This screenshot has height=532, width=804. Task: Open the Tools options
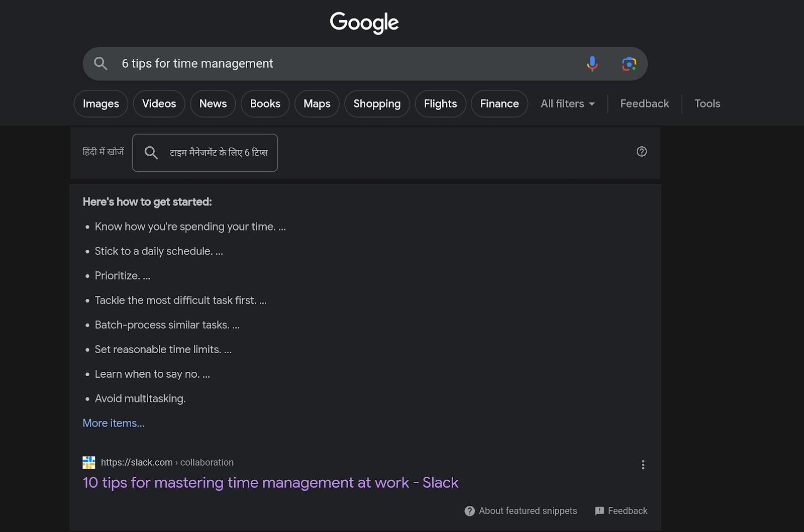707,103
